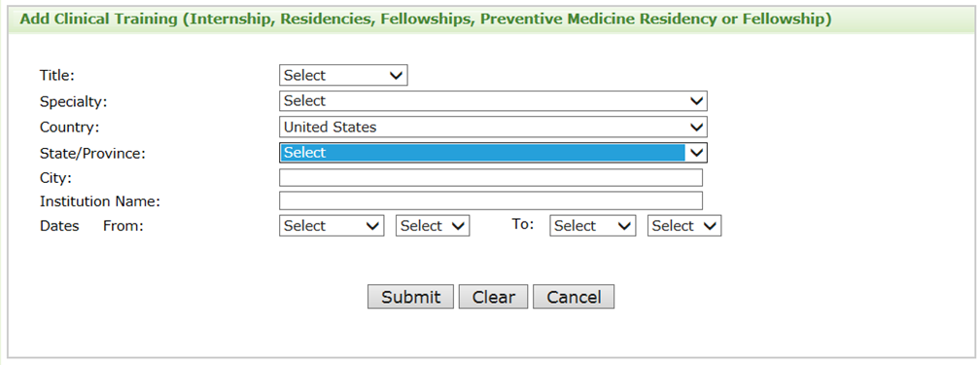The image size is (980, 365).
Task: Click the Specialty field label
Action: tap(73, 101)
